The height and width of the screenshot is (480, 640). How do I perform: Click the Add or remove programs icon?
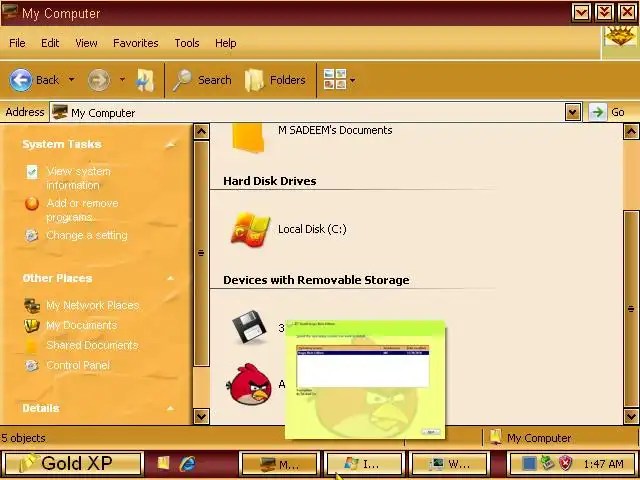point(32,203)
